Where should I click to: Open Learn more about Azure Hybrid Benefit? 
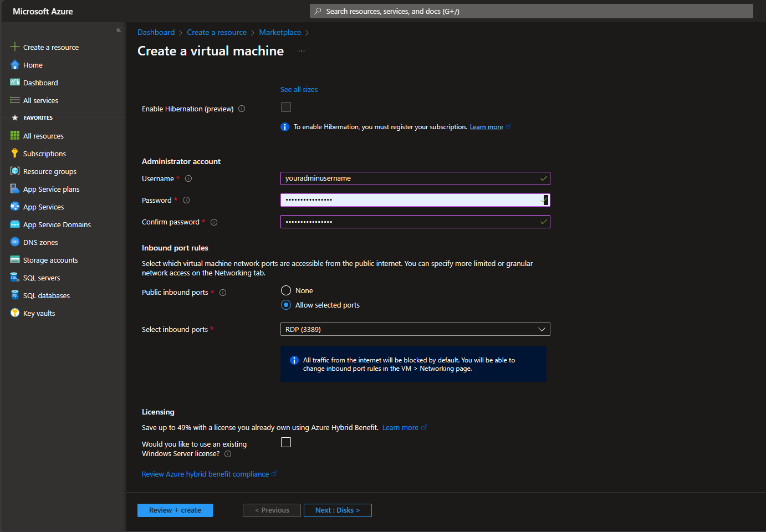tap(400, 427)
